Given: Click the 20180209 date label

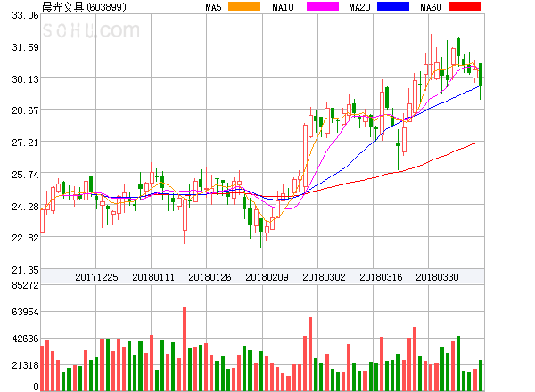Looking at the screenshot, I should pyautogui.click(x=267, y=277).
